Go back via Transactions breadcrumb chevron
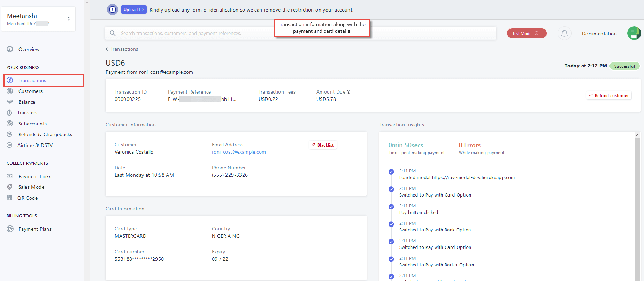The height and width of the screenshot is (281, 644). (107, 49)
